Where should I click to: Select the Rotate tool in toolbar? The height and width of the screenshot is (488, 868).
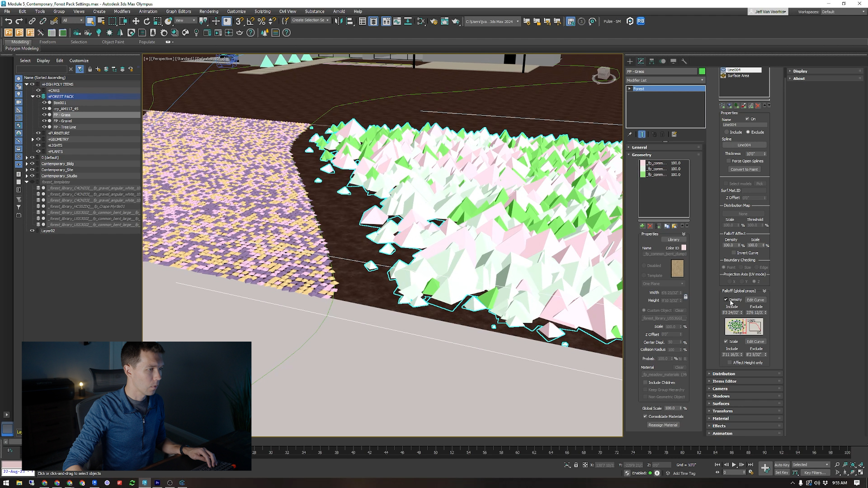(146, 21)
